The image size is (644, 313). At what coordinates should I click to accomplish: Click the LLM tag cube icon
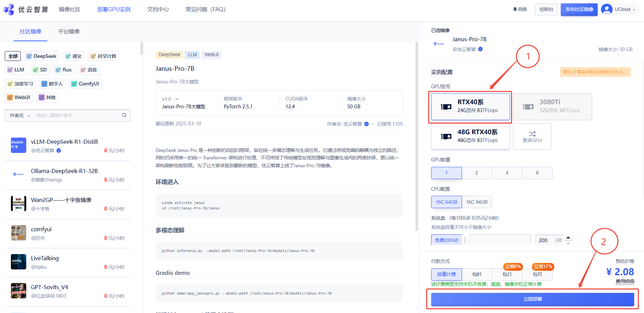coord(10,70)
